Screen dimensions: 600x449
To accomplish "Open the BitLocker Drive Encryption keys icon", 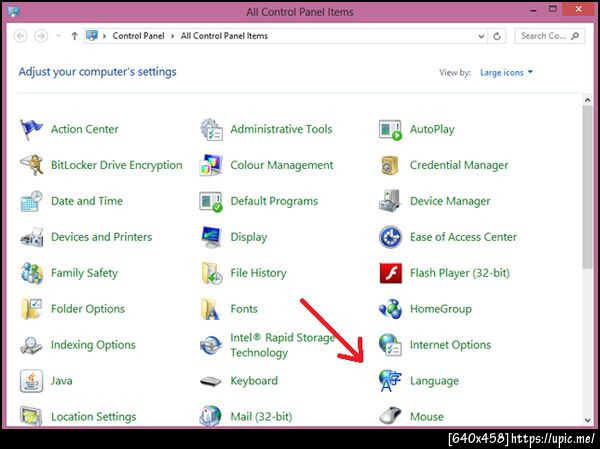I will coord(31,165).
